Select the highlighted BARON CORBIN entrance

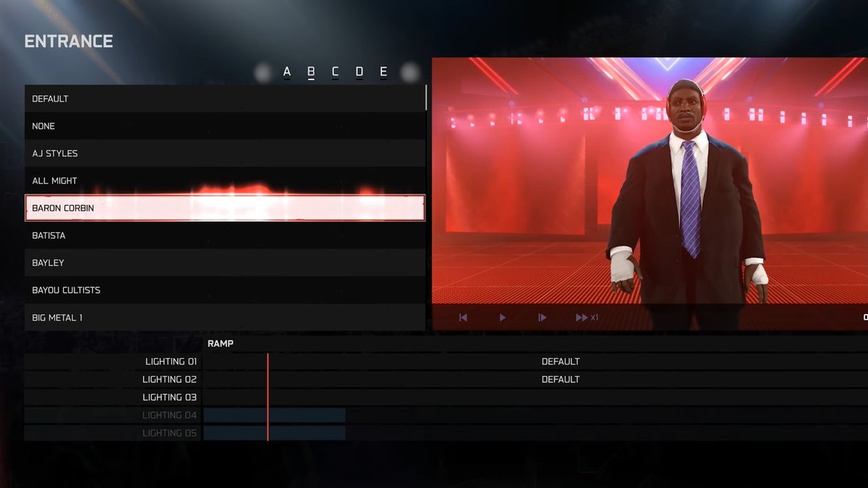coord(225,208)
